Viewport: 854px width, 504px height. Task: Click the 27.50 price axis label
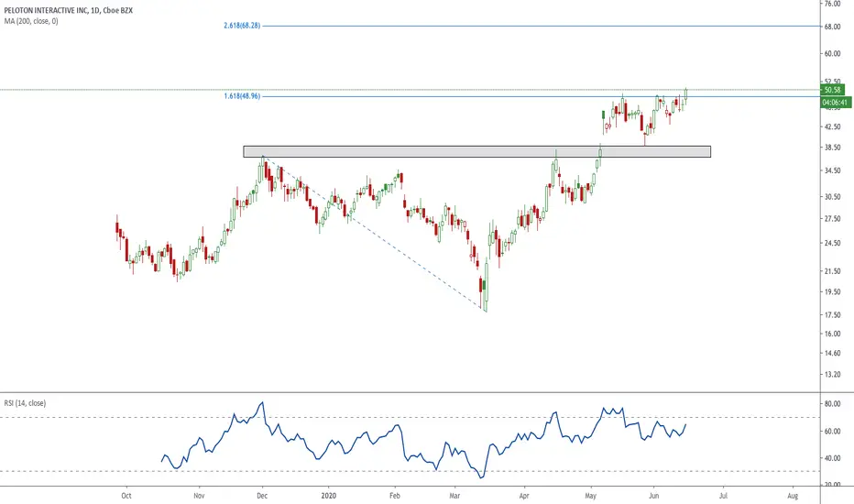click(832, 218)
